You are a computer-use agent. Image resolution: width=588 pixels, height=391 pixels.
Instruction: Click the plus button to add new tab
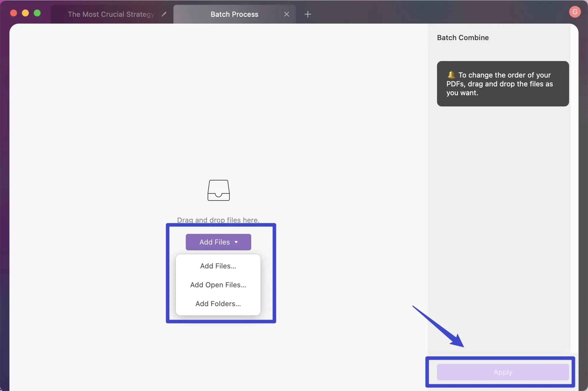pyautogui.click(x=308, y=14)
